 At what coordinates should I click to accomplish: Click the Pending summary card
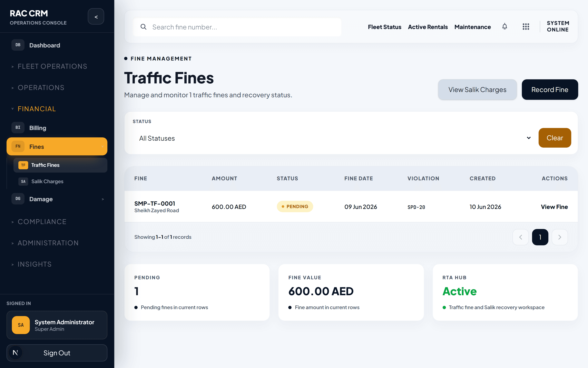(x=197, y=292)
